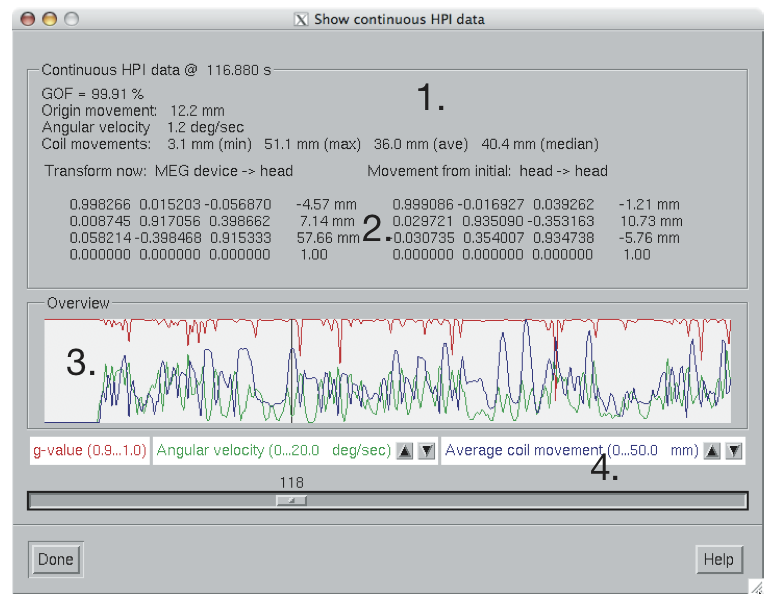Click the X11 icon in the title bar

301,20
